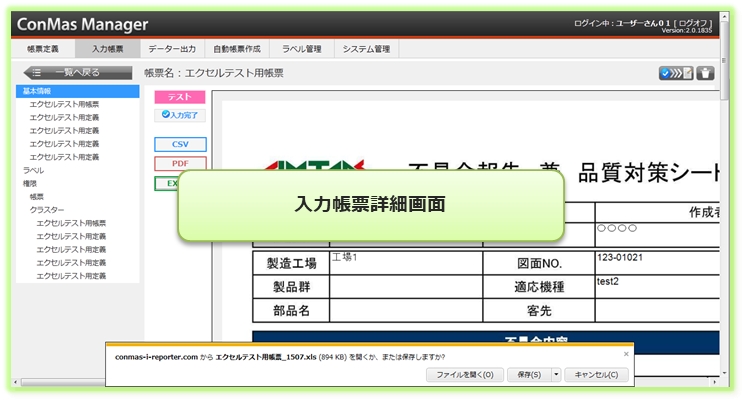Open the データー出力 tab

(x=172, y=48)
